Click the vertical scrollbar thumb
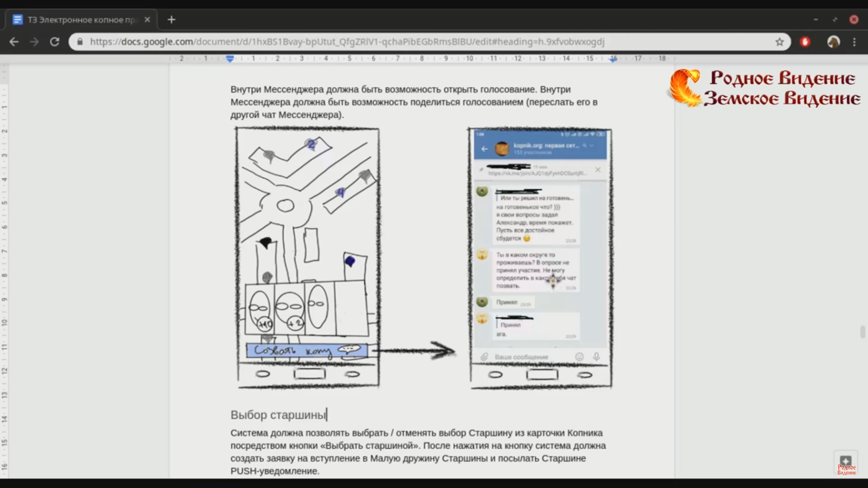Viewport: 868px width, 488px height. [863, 332]
